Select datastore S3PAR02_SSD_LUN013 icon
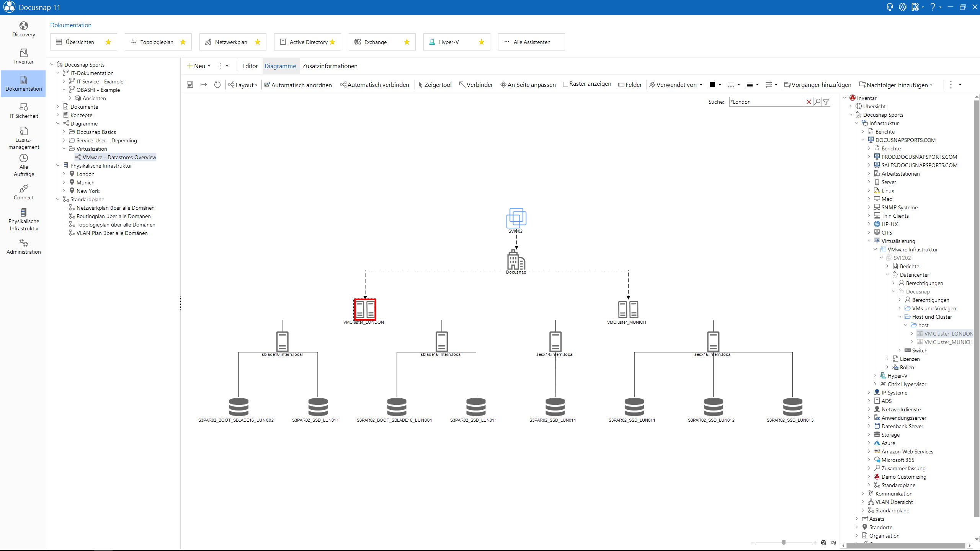The width and height of the screenshot is (980, 551). (792, 407)
